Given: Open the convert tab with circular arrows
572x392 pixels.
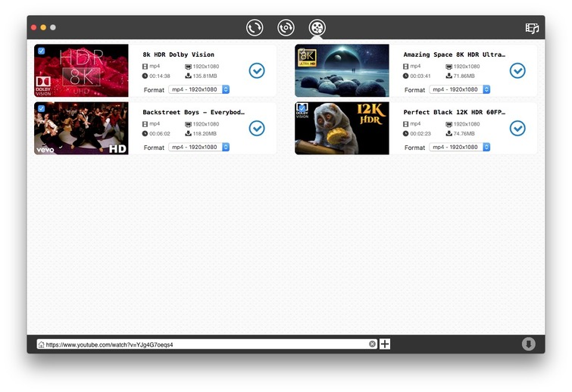Looking at the screenshot, I should 255,28.
